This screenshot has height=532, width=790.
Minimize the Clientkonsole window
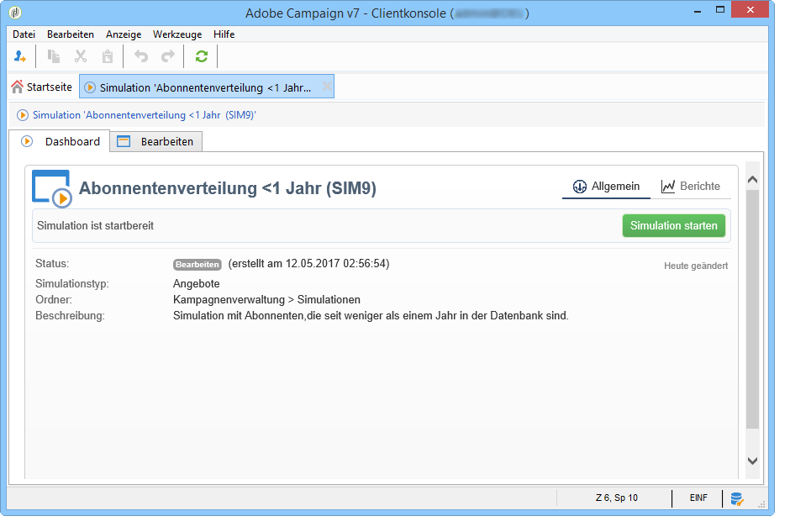point(698,11)
